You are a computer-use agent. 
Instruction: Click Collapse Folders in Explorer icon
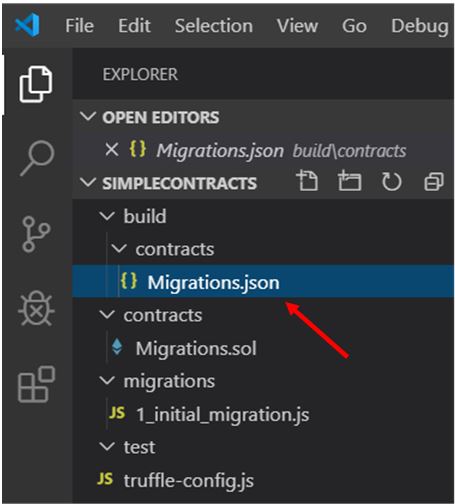pos(434,182)
